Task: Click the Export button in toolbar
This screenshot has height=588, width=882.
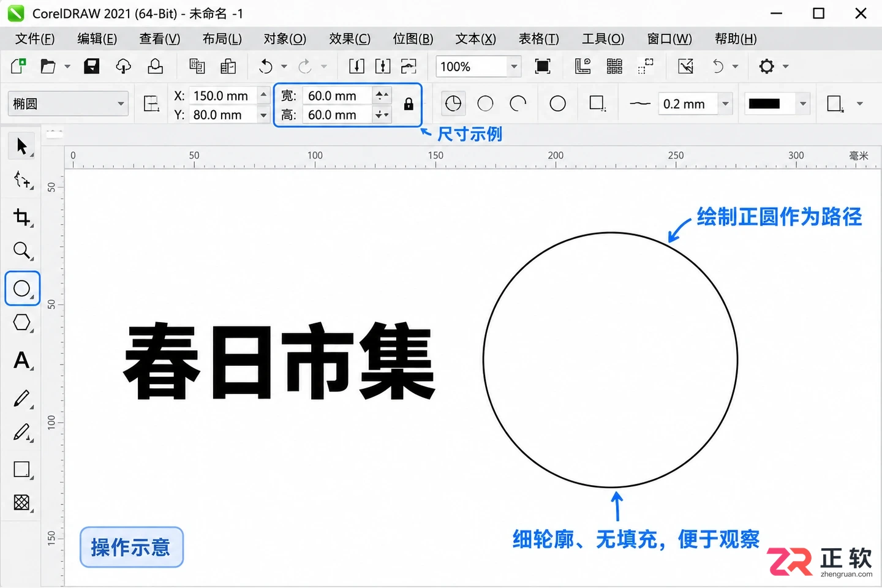Action: 383,66
